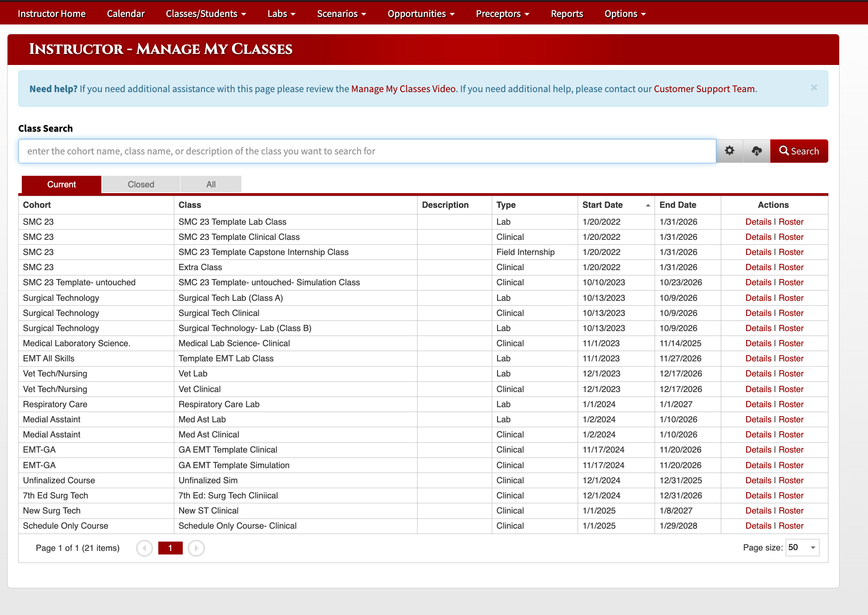Click the cloud download export icon

[x=756, y=151]
